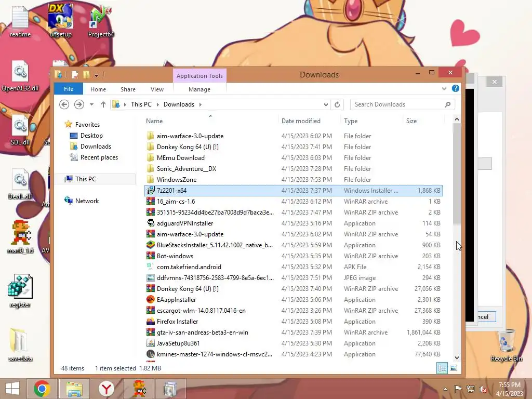This screenshot has height=399, width=532.
Task: Click the taskbar clock showing 7:55 PM
Action: 509,389
